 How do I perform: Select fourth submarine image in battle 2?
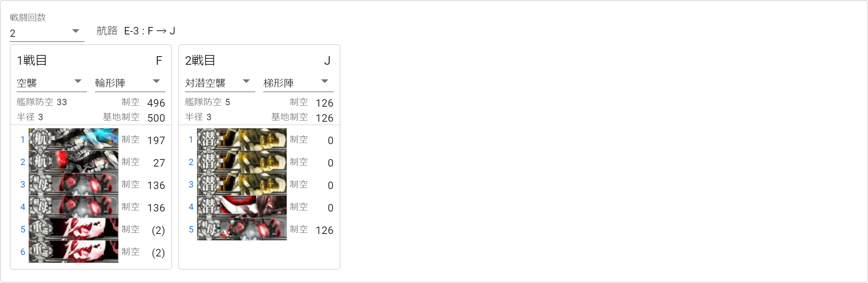[242, 207]
